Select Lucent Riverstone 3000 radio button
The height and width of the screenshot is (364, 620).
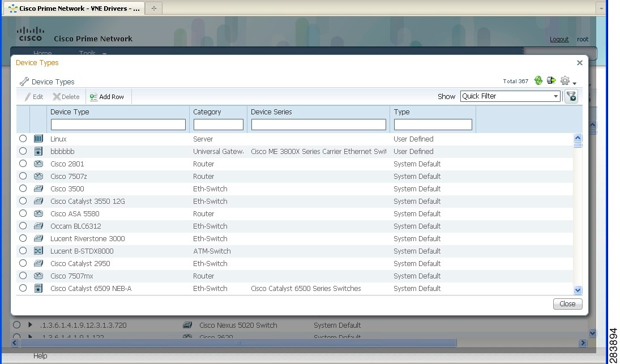coord(23,238)
